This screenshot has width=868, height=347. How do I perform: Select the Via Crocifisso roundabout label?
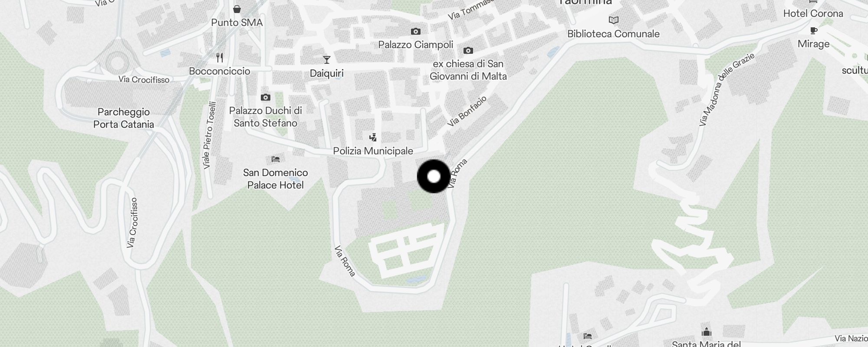[144, 80]
